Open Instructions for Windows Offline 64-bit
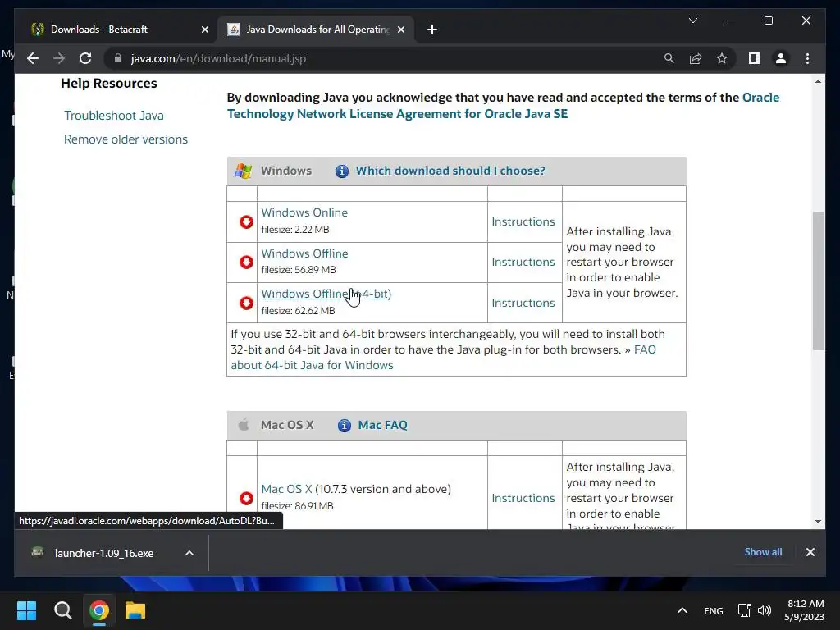The image size is (840, 630). pos(523,303)
